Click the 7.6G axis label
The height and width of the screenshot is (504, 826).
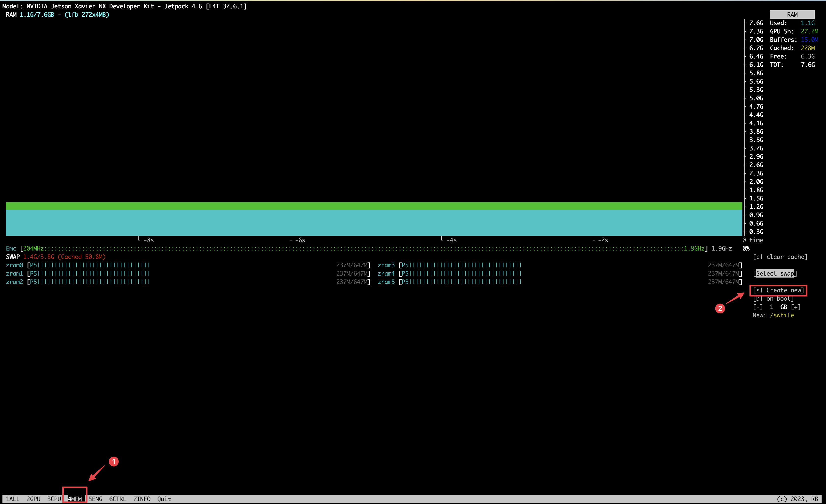click(x=756, y=23)
